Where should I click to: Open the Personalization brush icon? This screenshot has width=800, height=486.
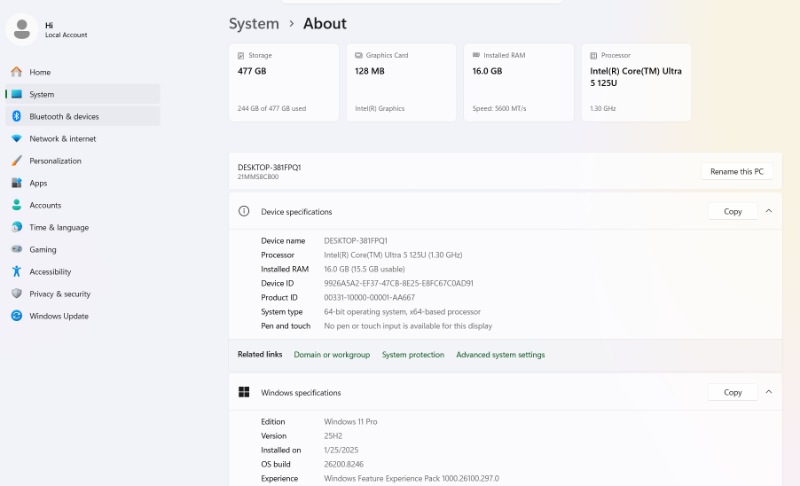16,161
